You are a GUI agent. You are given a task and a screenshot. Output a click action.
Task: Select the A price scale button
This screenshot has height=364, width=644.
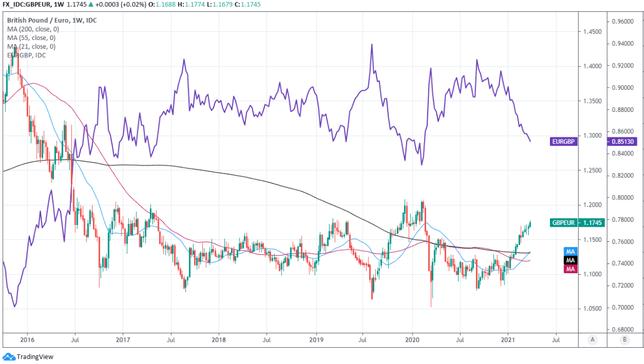(x=593, y=339)
